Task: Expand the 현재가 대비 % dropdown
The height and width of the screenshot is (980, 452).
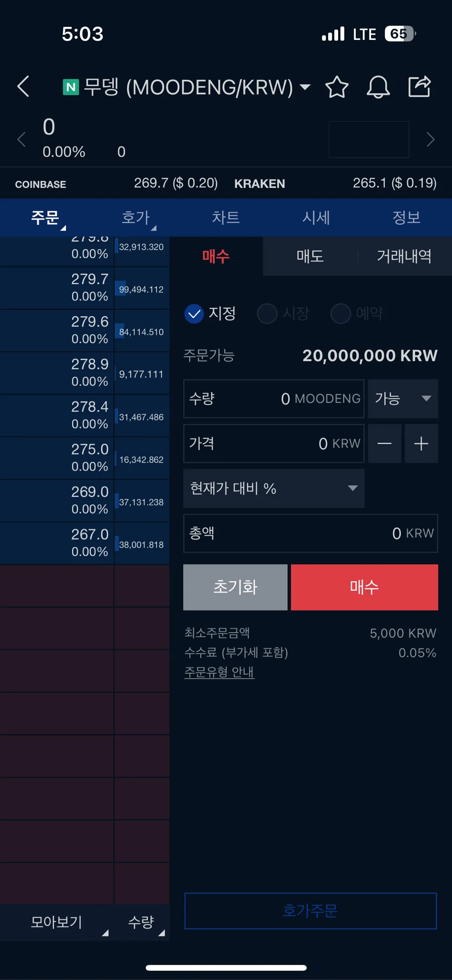Action: (x=274, y=488)
